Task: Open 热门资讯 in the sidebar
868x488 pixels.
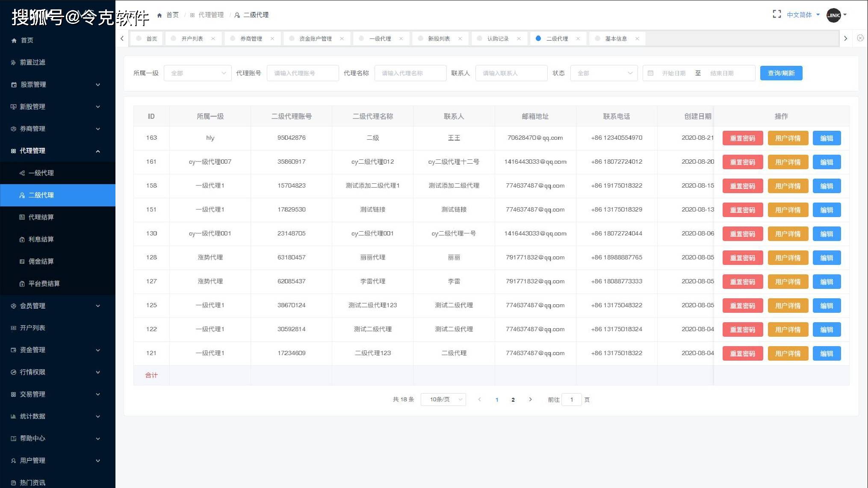Action: 58,482
